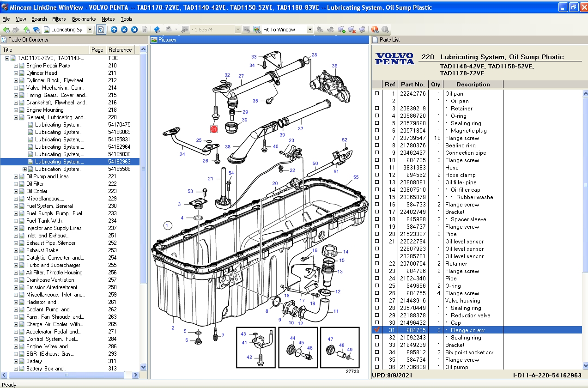Tick the checkbox for Ref 1 Oil pan
Image resolution: width=588 pixels, height=388 pixels.
click(x=377, y=94)
